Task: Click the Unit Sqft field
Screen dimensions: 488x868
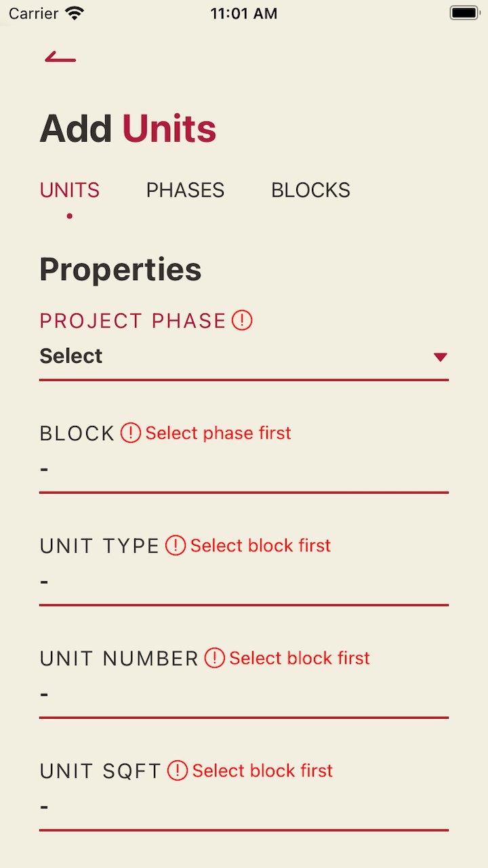Action: [244, 807]
